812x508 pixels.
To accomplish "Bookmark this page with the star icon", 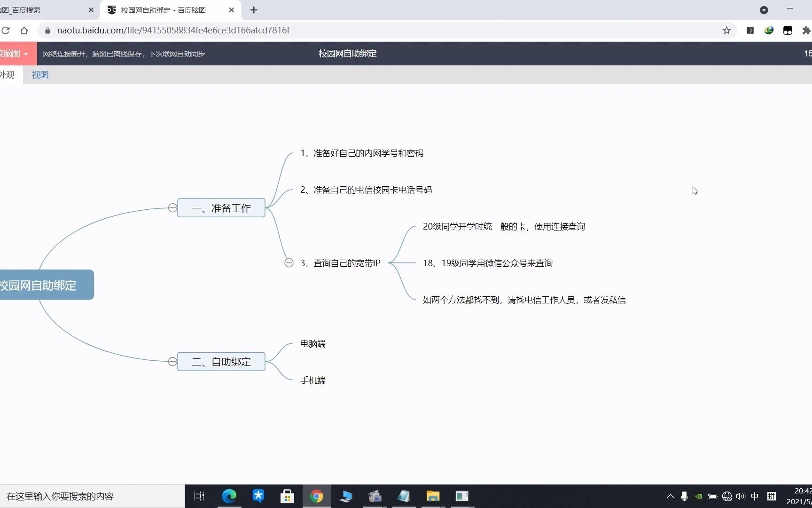I will (x=726, y=31).
